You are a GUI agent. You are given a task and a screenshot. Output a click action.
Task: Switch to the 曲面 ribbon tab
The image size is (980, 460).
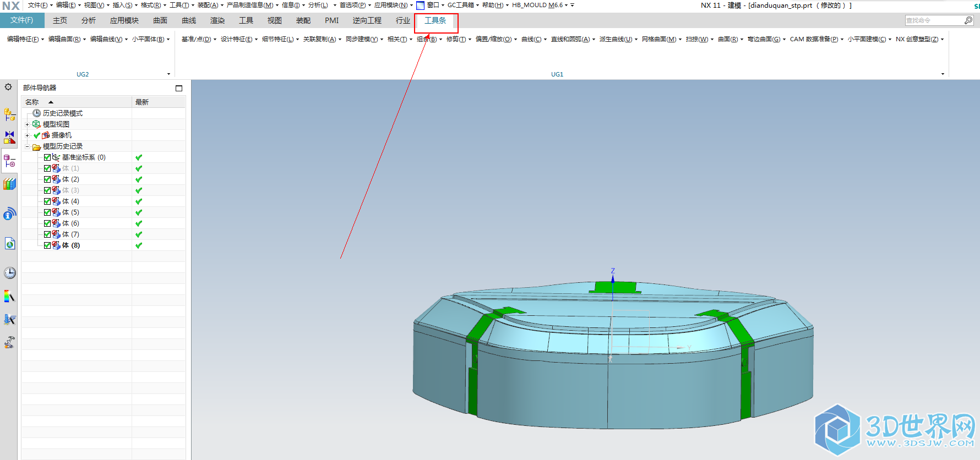pos(160,20)
